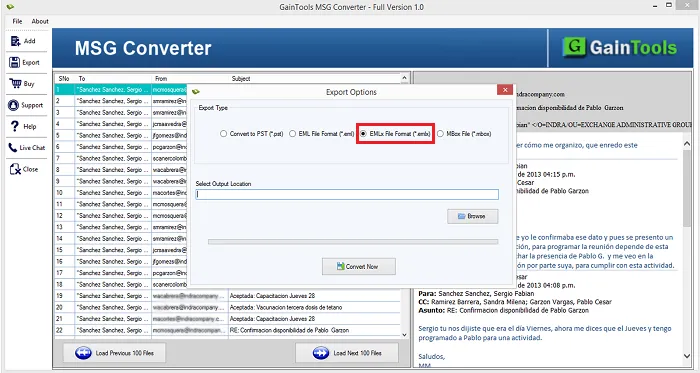Click the Browse button
This screenshot has width=700, height=373.
point(473,216)
